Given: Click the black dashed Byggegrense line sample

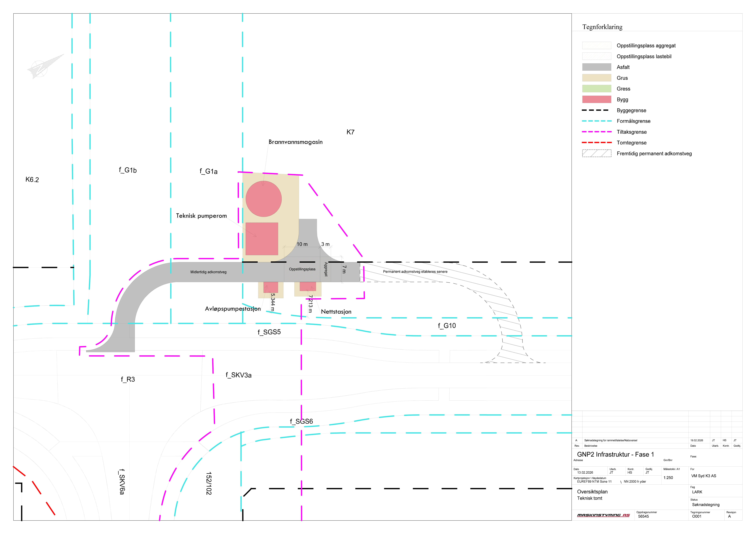Looking at the screenshot, I should click(595, 110).
